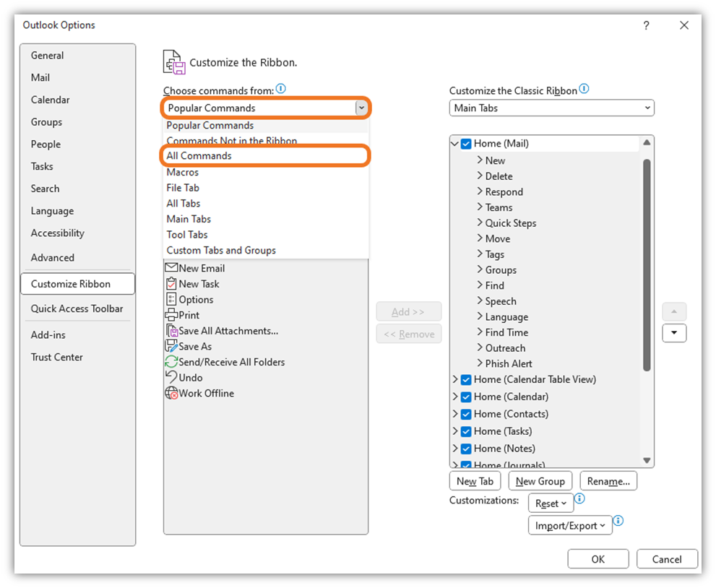Click the ribbon tree scroll-down arrow
The image size is (716, 588).
(647, 460)
